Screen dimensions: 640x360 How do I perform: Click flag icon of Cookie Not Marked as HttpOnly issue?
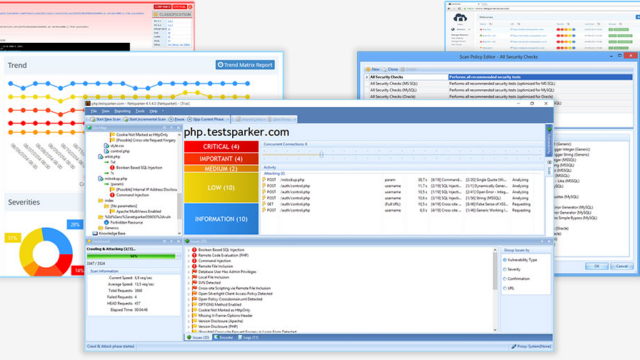tap(194, 310)
